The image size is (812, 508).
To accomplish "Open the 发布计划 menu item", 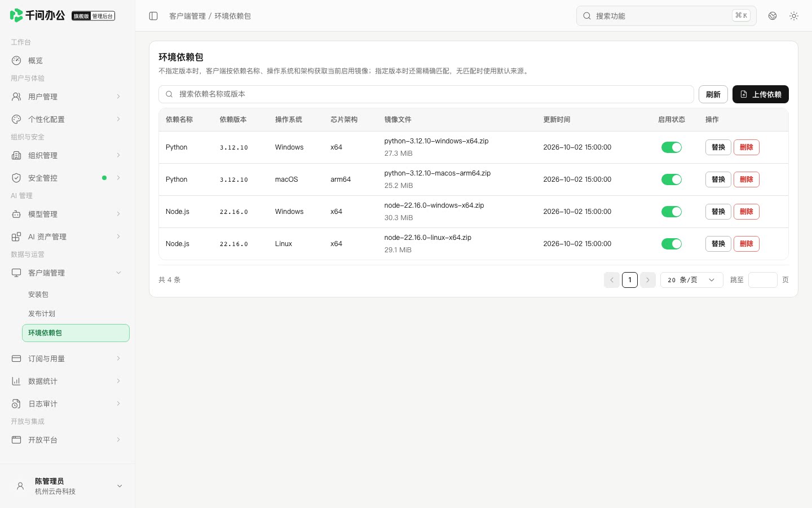I will point(76,314).
